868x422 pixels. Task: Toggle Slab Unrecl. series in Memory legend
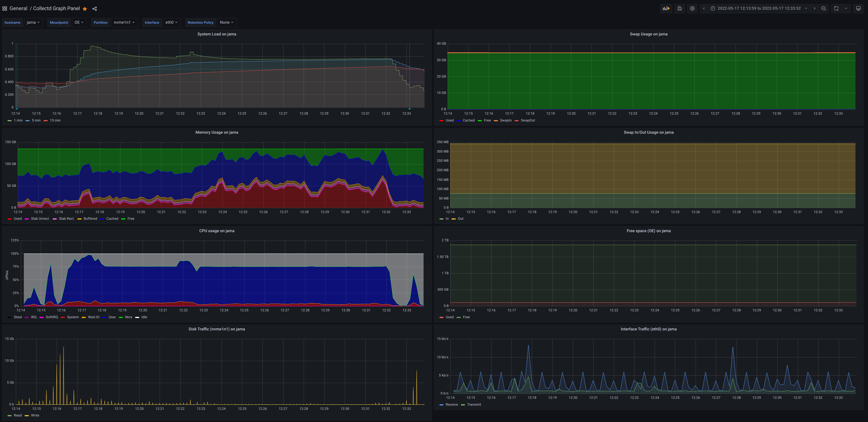tap(40, 219)
